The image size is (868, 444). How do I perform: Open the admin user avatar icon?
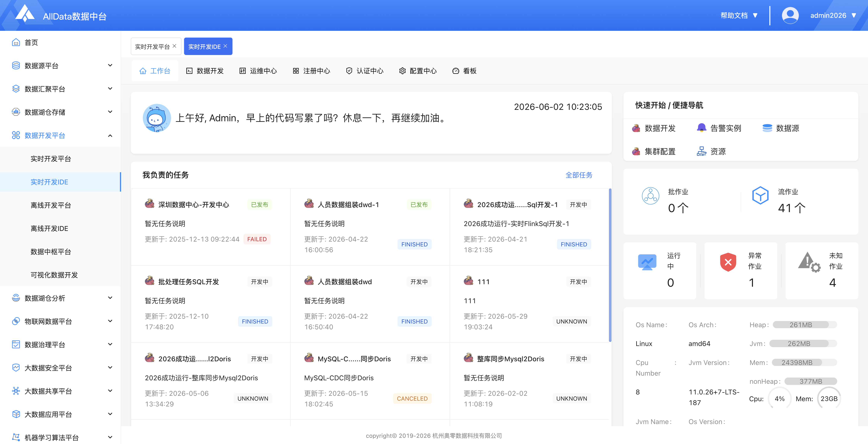pyautogui.click(x=790, y=15)
